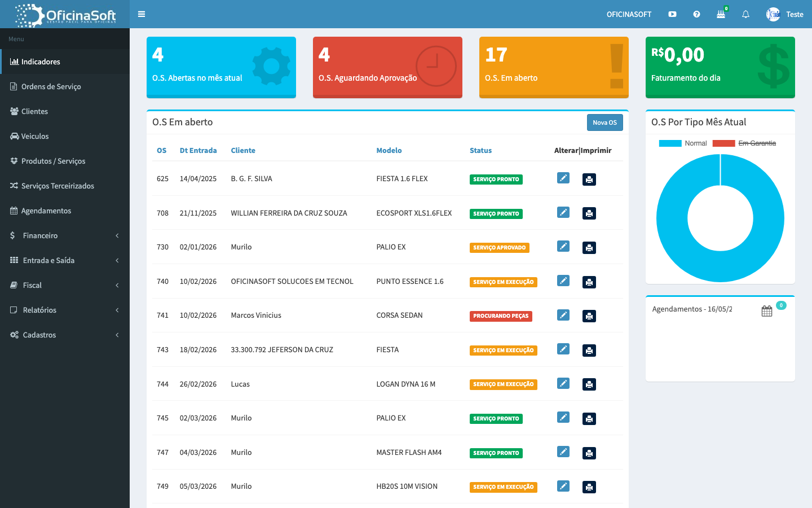Image resolution: width=812 pixels, height=508 pixels.
Task: Expand the Entrada e Saída submenu
Action: (x=65, y=260)
